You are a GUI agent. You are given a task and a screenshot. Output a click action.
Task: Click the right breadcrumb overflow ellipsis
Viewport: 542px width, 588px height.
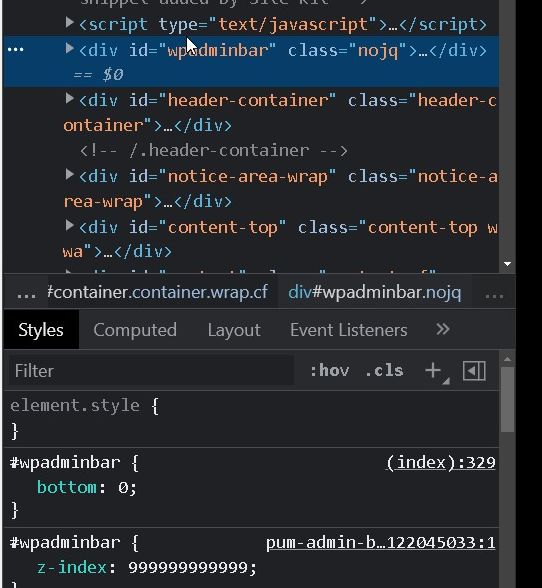click(x=494, y=294)
